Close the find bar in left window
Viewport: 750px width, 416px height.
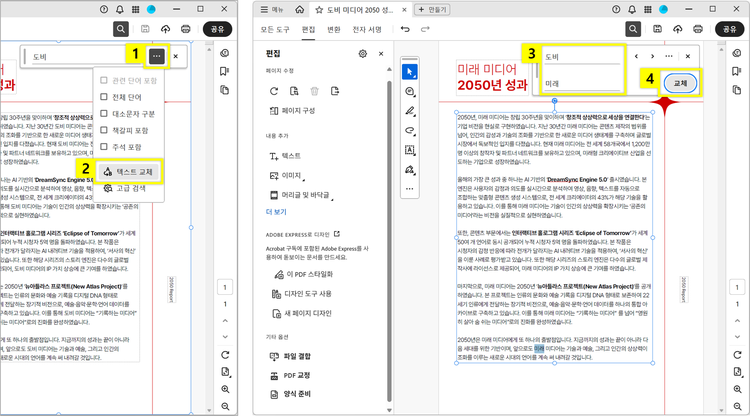pos(176,56)
